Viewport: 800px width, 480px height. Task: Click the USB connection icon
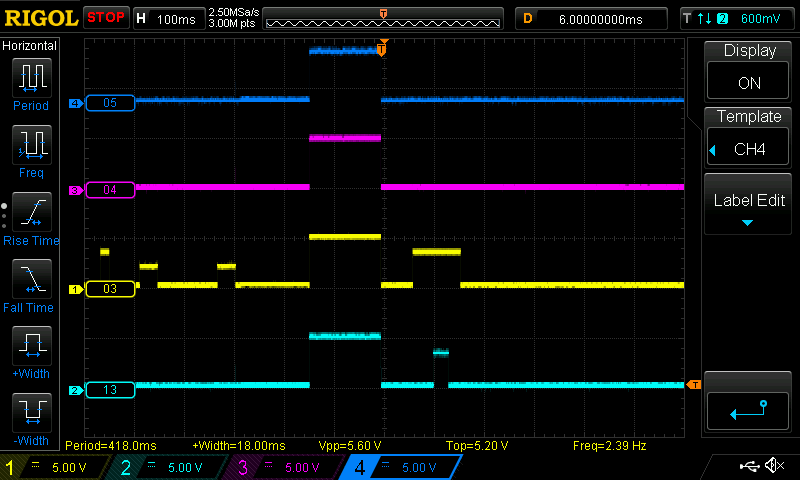748,466
